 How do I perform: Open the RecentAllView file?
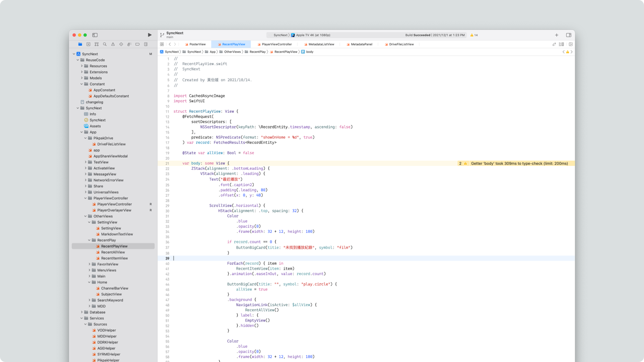pos(110,252)
